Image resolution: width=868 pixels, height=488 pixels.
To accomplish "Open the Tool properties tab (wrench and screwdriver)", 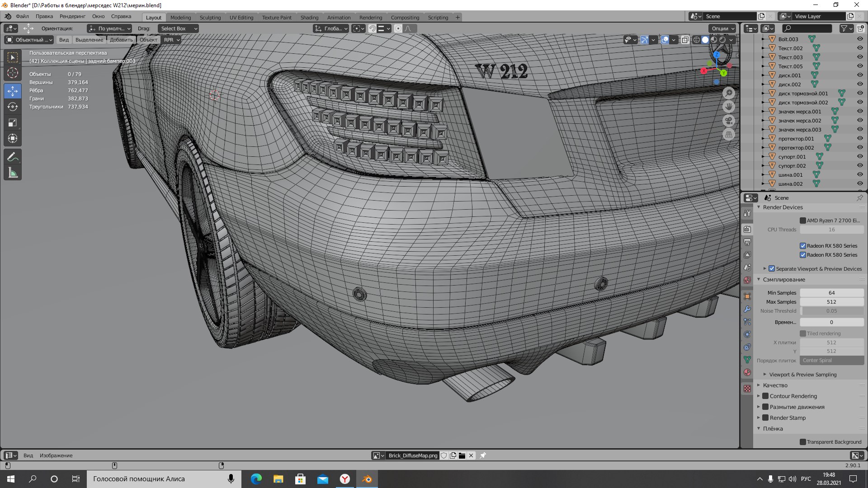I will [x=747, y=213].
